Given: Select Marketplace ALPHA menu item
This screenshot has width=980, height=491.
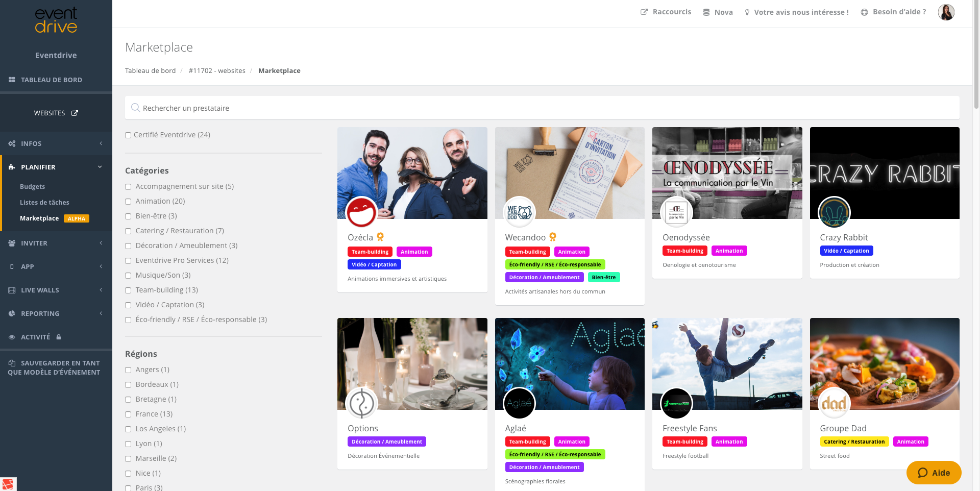Looking at the screenshot, I should tap(55, 218).
